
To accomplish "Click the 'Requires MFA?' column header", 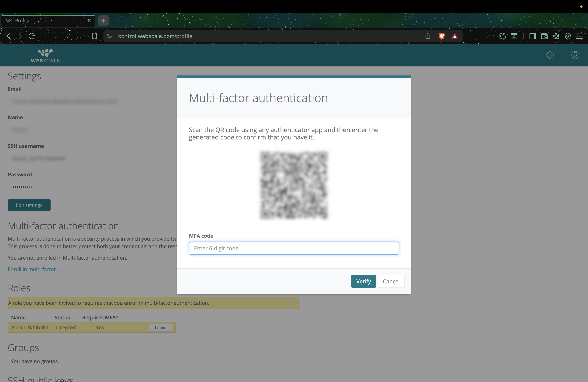I will point(100,317).
